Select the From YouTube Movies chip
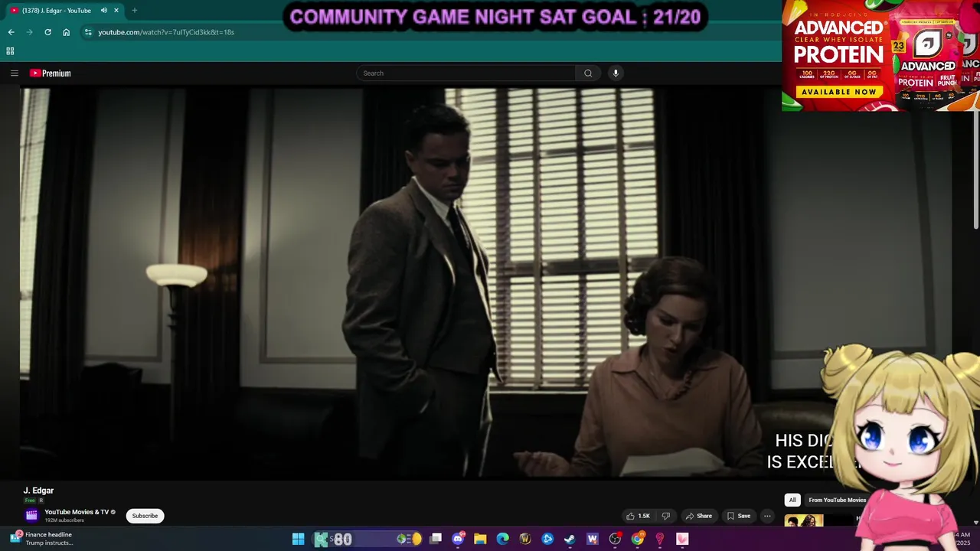 pos(837,500)
